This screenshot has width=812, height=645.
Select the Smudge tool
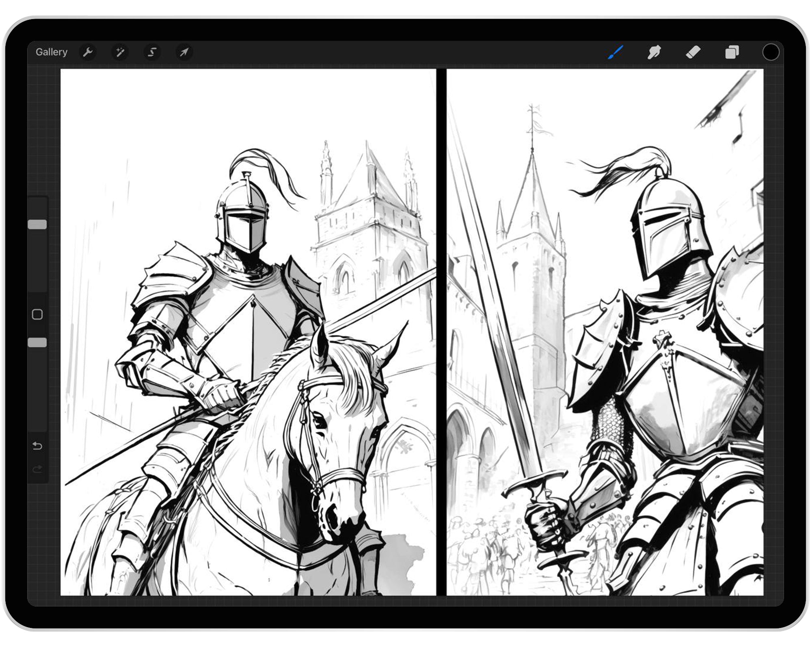click(x=654, y=52)
